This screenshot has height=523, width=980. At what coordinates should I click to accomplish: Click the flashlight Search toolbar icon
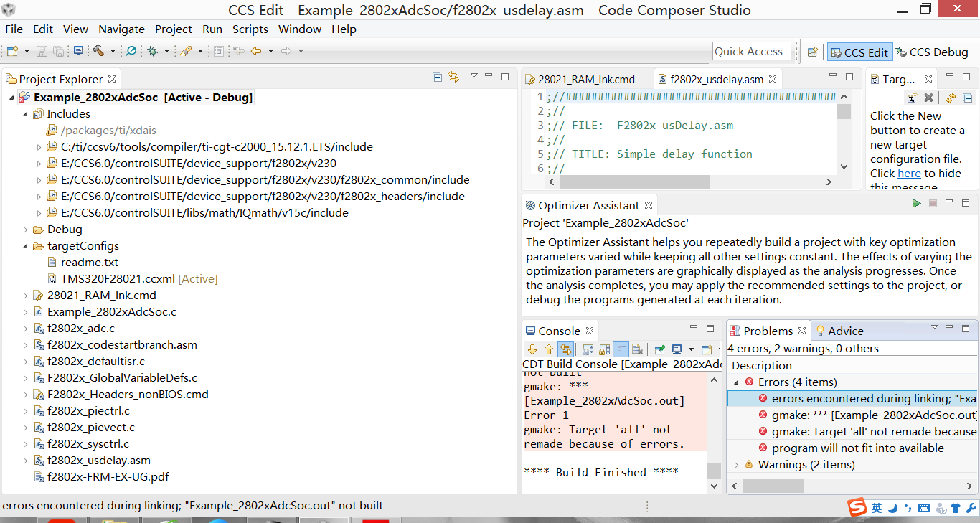186,51
